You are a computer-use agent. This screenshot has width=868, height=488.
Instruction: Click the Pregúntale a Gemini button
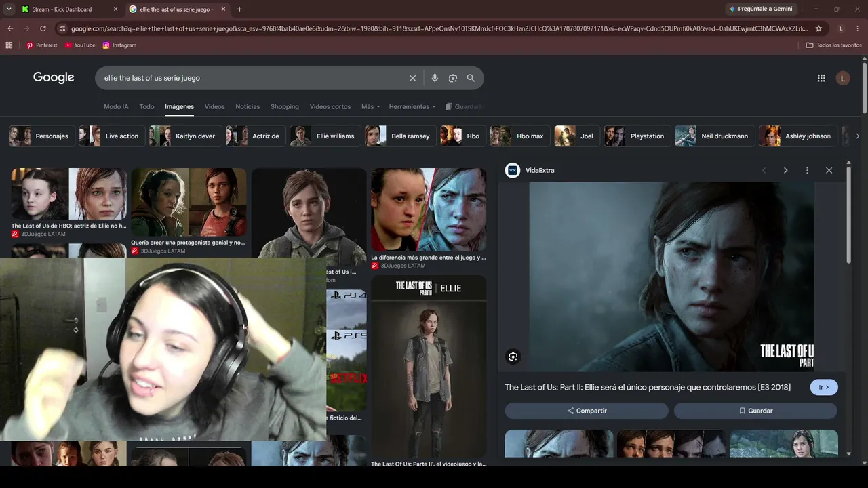coord(760,9)
